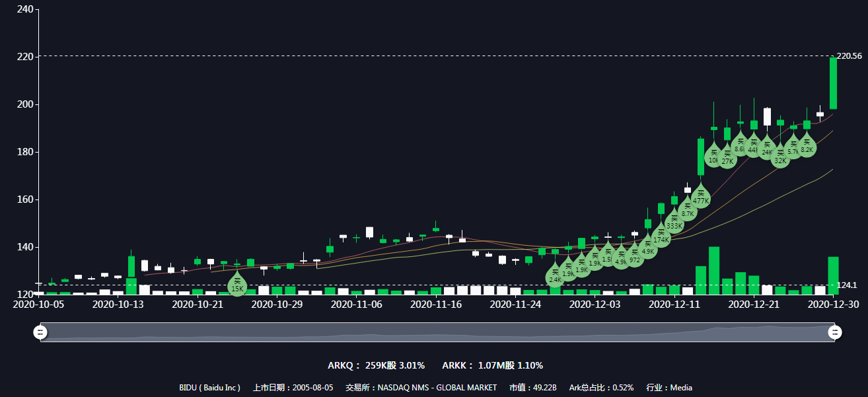The height and width of the screenshot is (397, 868).
Task: Click the ARKQ 259K holdings label
Action: (376, 365)
